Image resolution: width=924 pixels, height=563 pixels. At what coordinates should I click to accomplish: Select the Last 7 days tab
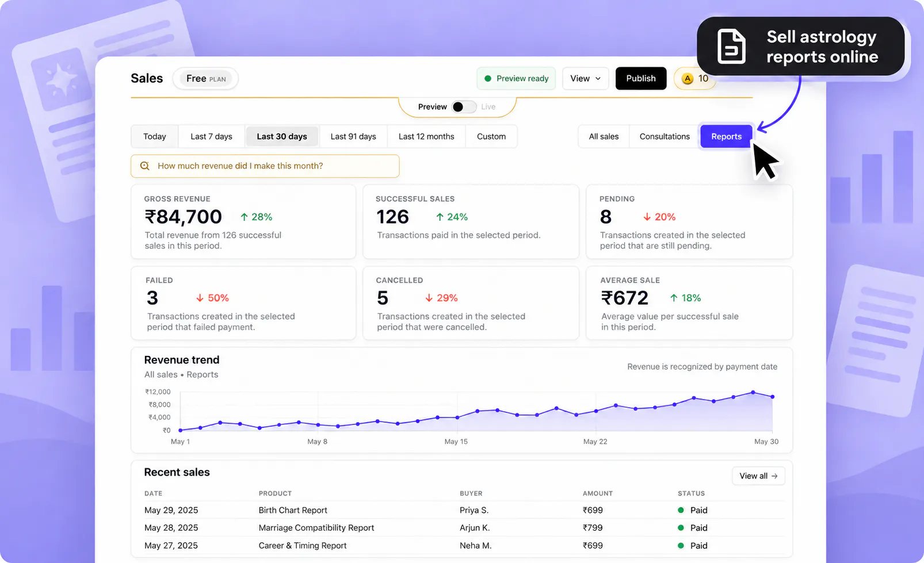pyautogui.click(x=211, y=136)
